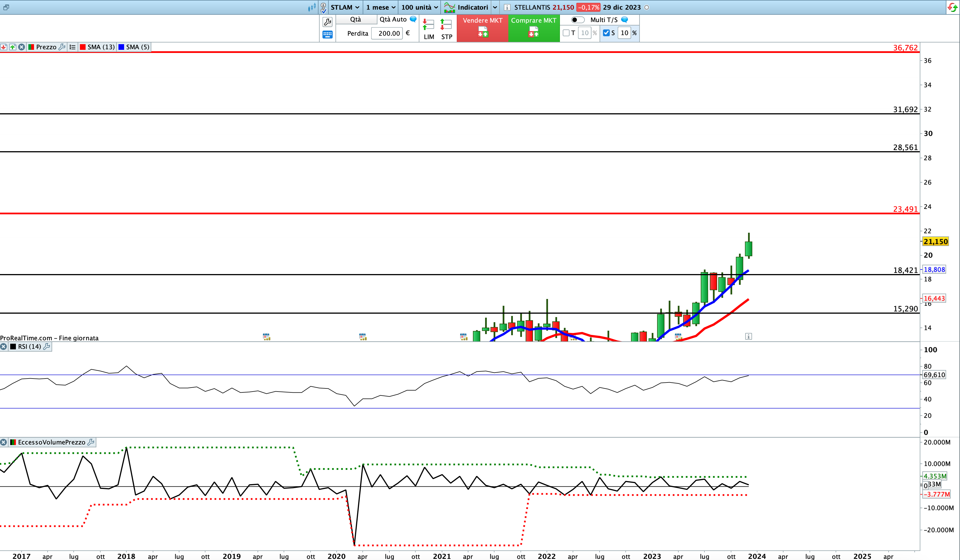Open the Indicatori indicators panel

coord(466,7)
